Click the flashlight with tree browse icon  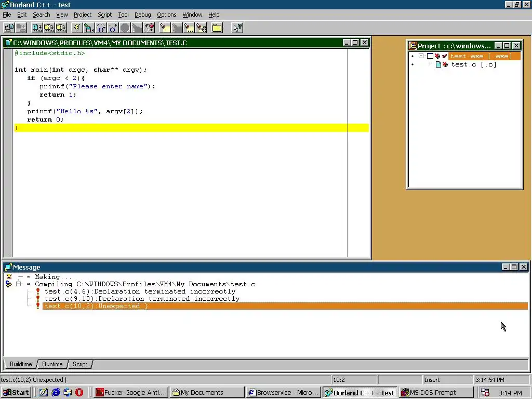point(201,28)
